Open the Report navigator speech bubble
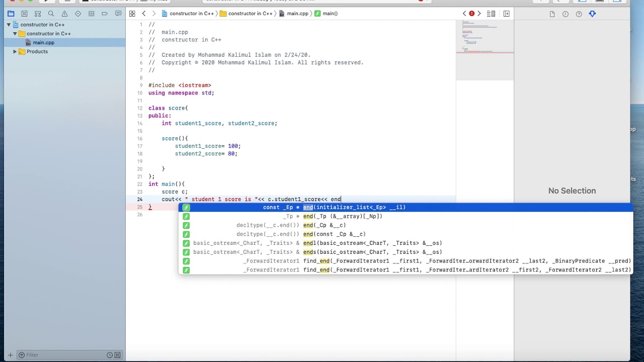Screen dimensions: 644x362 118,14
